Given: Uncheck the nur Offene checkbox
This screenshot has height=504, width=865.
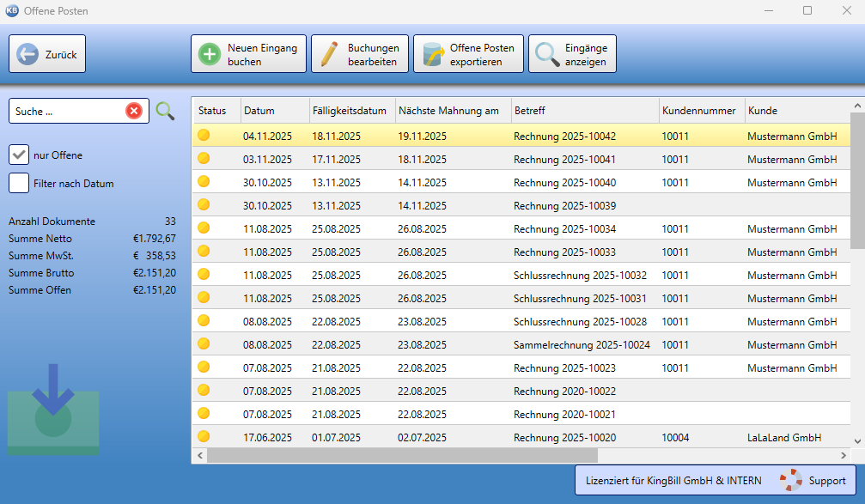Looking at the screenshot, I should click(x=19, y=155).
